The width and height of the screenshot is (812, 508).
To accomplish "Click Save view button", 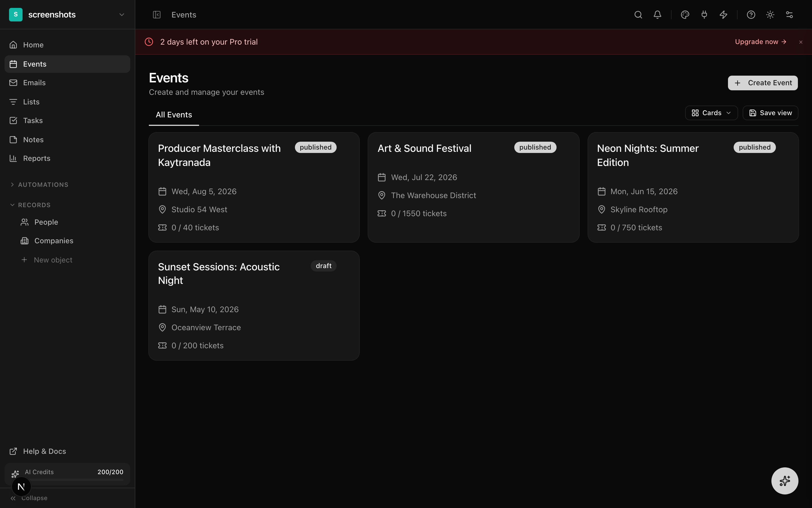I will (x=770, y=113).
